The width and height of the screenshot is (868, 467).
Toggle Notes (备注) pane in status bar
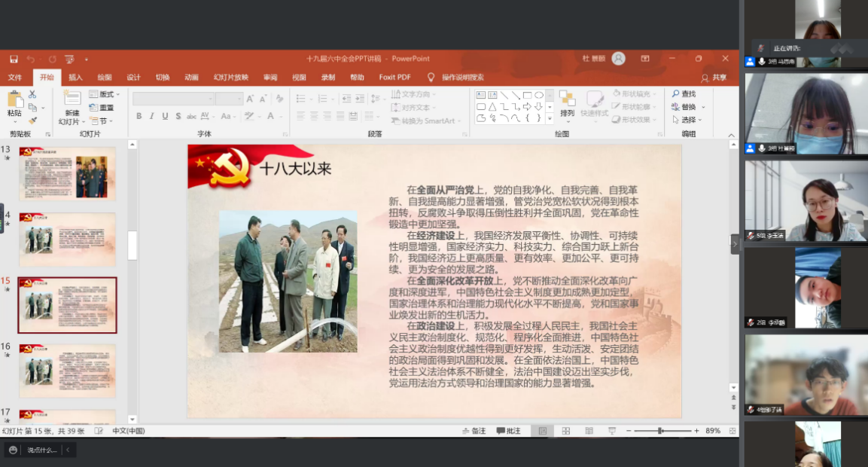pos(474,431)
